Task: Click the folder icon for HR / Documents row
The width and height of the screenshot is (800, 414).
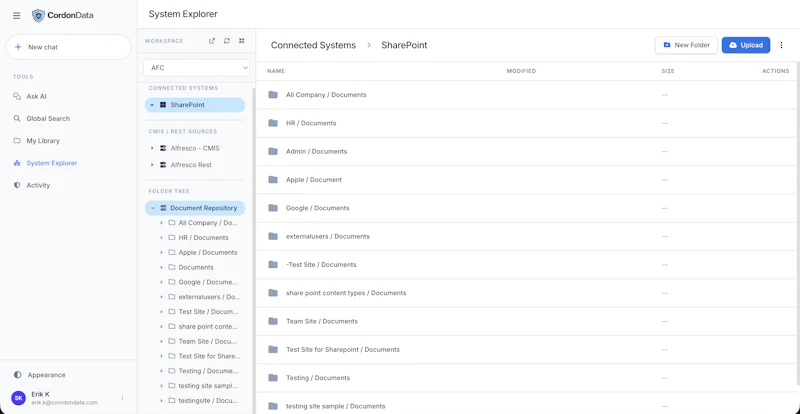Action: (x=273, y=123)
